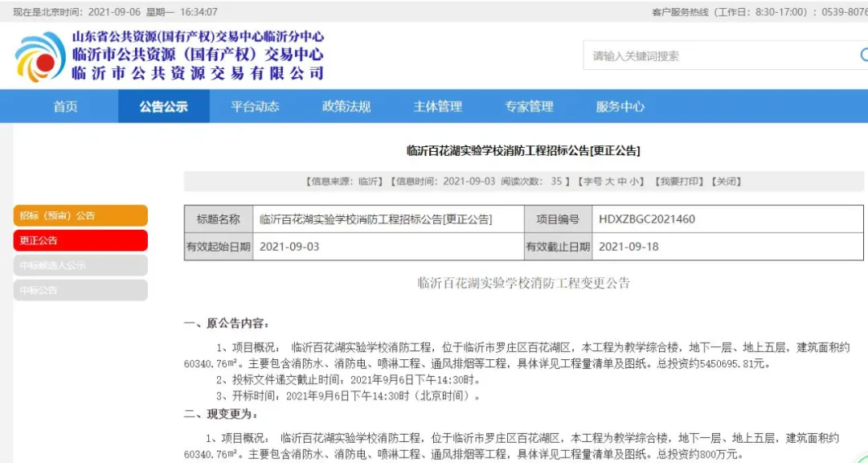Click the start date 2021-09-03 cell
This screenshot has width=868, height=463.
coord(388,247)
